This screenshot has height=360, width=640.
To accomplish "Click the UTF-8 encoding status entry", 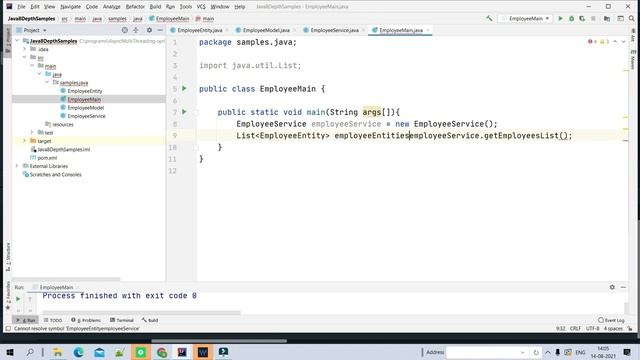I will coord(593,329).
